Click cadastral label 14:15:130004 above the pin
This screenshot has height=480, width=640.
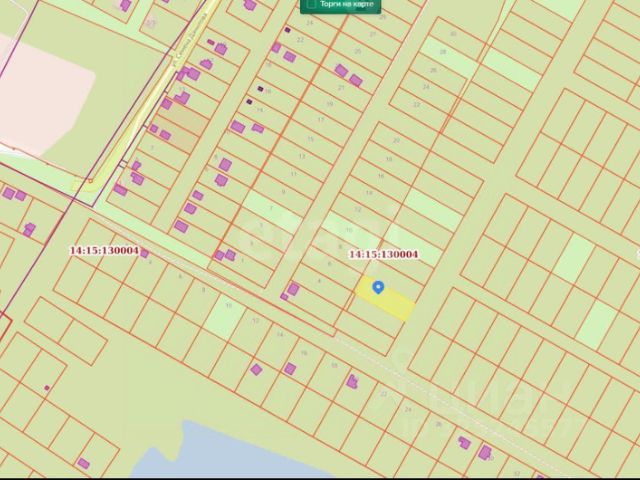click(384, 254)
